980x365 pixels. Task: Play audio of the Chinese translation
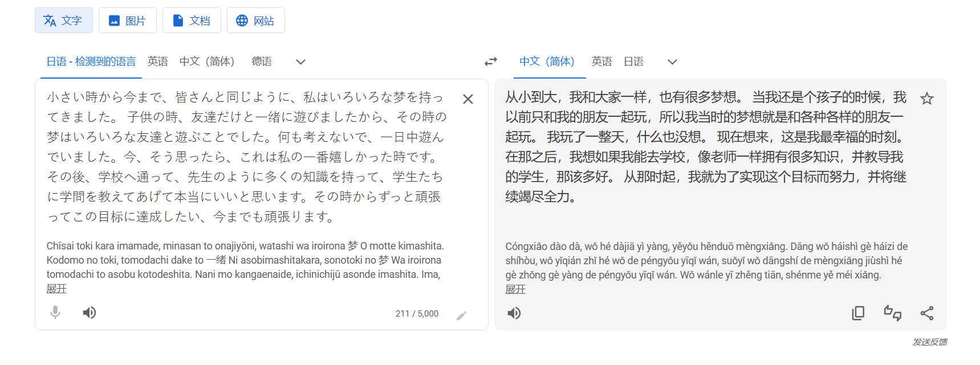coord(514,313)
